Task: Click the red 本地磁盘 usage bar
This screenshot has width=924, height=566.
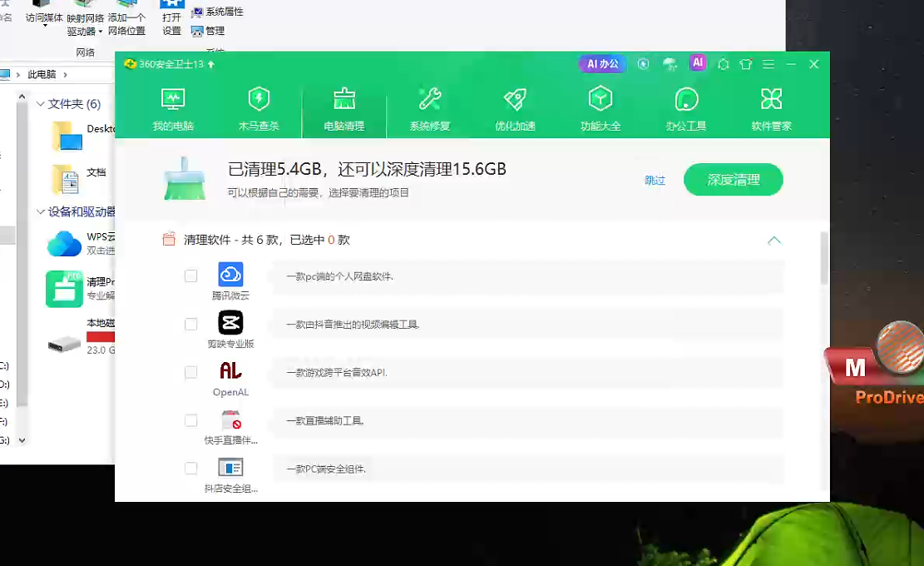Action: tap(101, 336)
